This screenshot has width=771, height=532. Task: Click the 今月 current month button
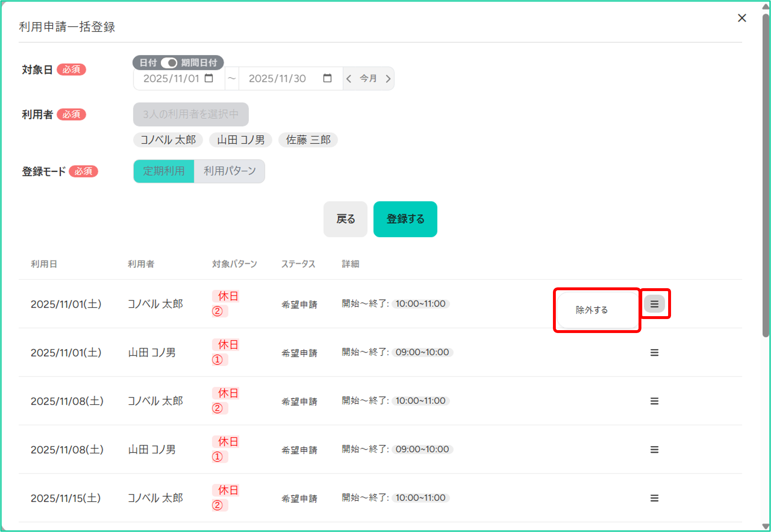click(368, 79)
